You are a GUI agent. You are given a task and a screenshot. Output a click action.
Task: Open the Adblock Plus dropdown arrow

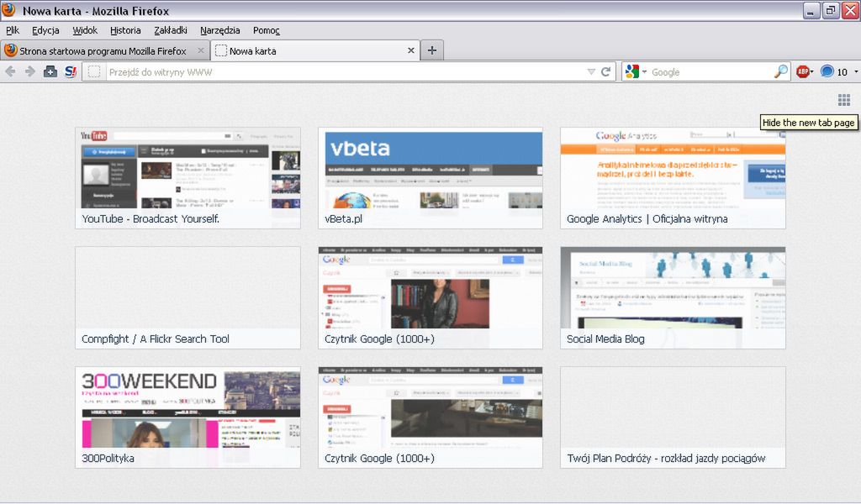coord(812,72)
